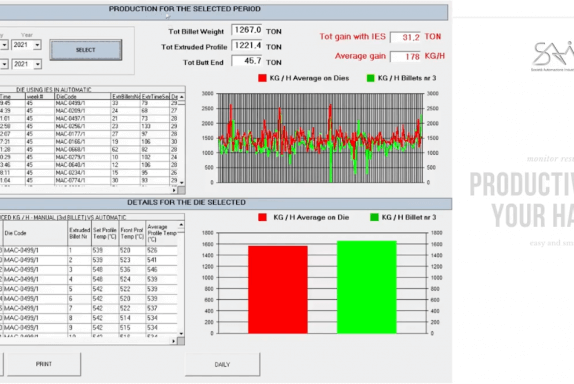
Task: Click the Tot Butt End value field
Action: pyautogui.click(x=247, y=61)
